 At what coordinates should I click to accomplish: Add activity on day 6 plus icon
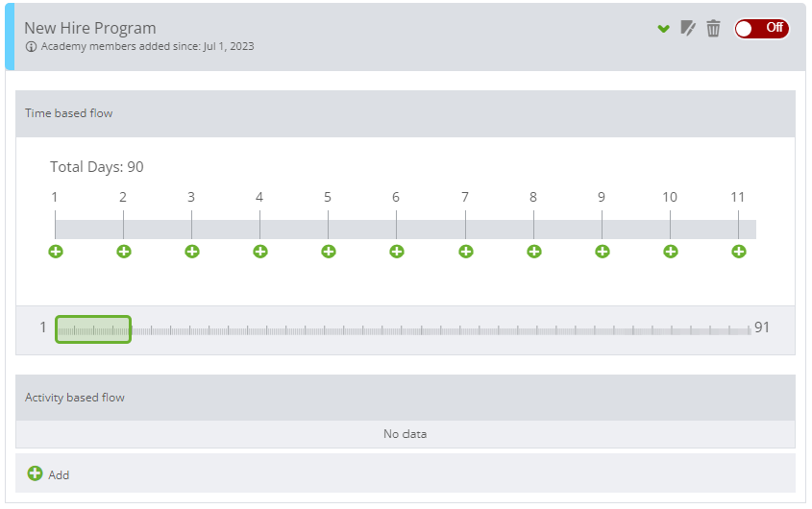(397, 251)
